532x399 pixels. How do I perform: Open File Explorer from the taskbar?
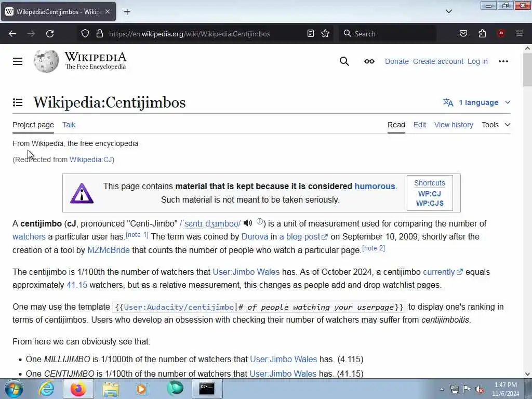(x=111, y=389)
